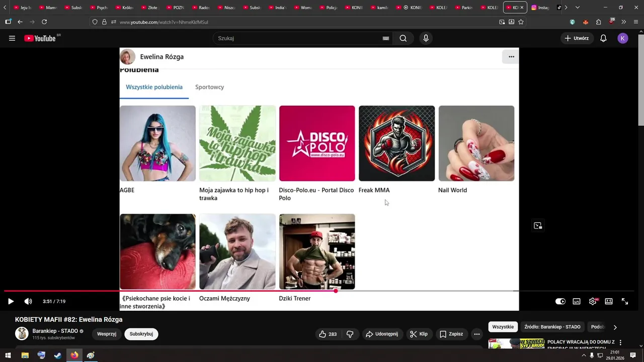Reload the page

click(x=44, y=22)
